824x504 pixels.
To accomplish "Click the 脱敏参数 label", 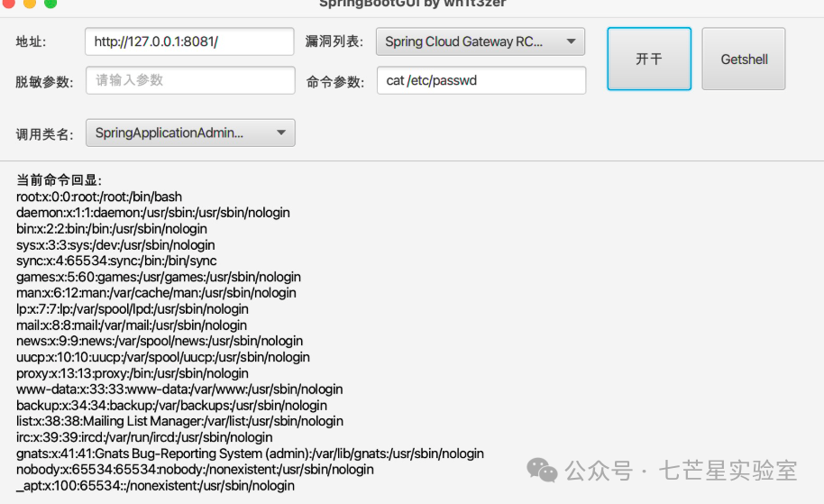I will click(x=45, y=82).
